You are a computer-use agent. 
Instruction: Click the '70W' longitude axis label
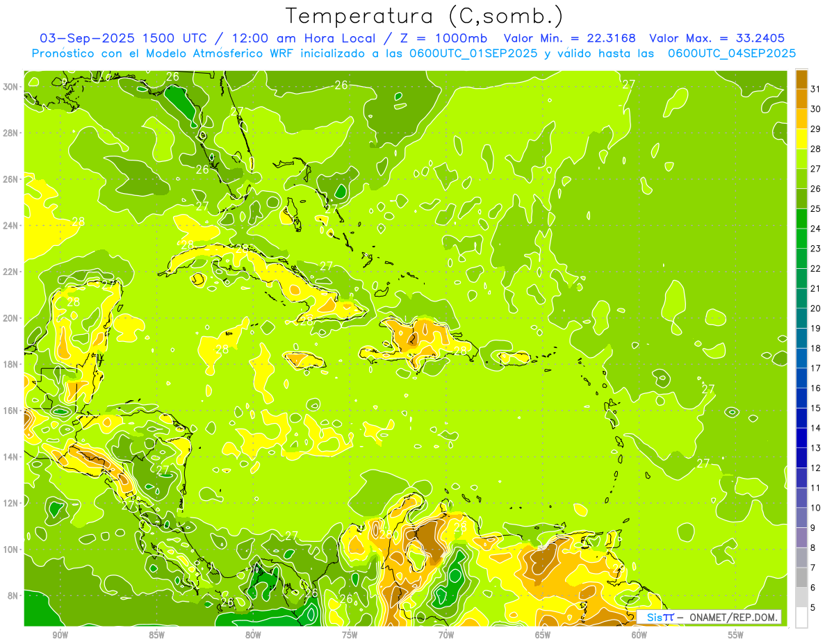[446, 635]
